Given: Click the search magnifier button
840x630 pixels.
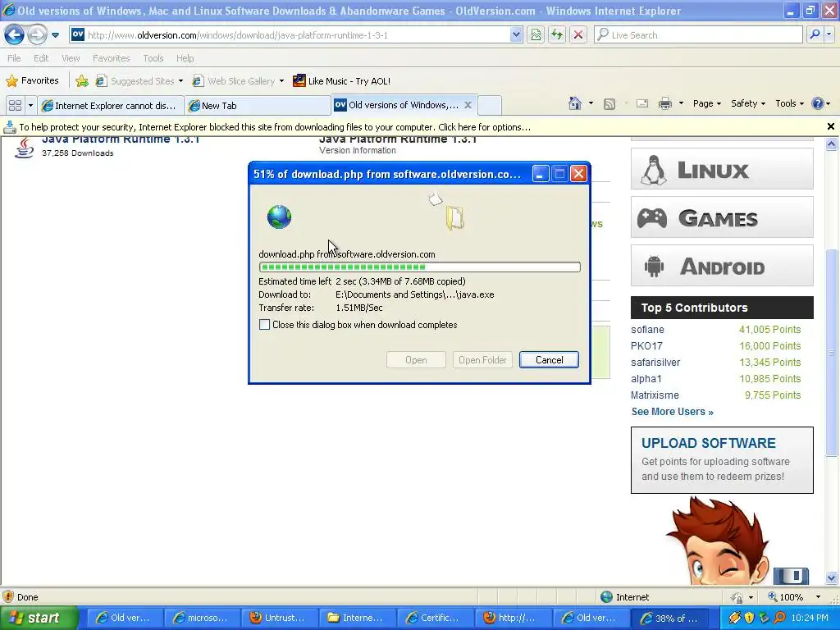Looking at the screenshot, I should [815, 35].
